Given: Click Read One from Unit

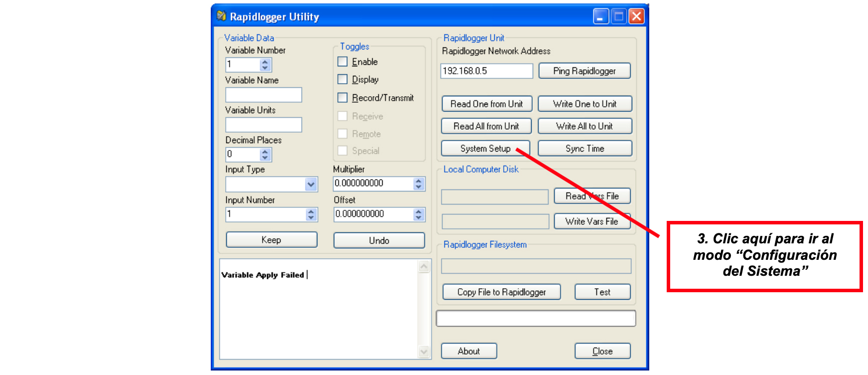Looking at the screenshot, I should pyautogui.click(x=487, y=104).
